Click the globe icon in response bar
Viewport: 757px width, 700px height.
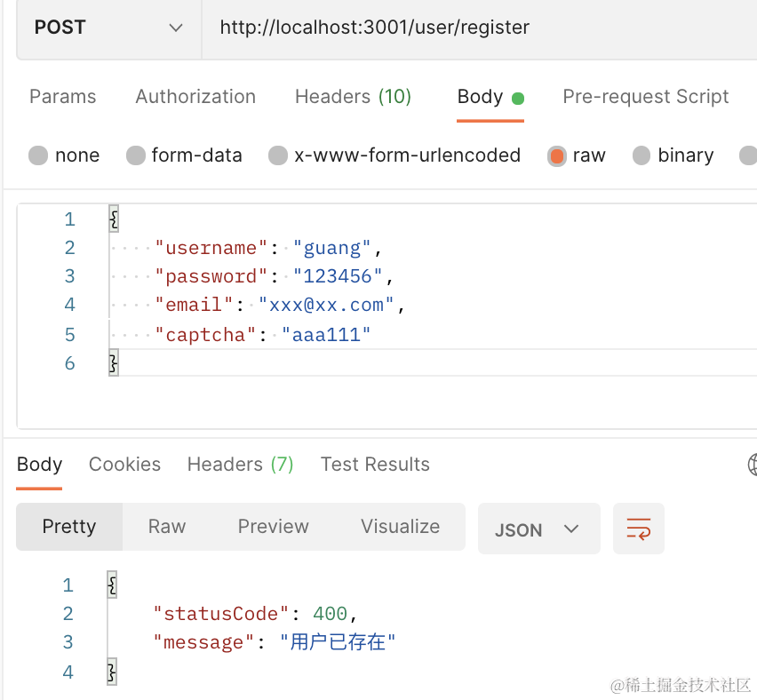tap(753, 464)
